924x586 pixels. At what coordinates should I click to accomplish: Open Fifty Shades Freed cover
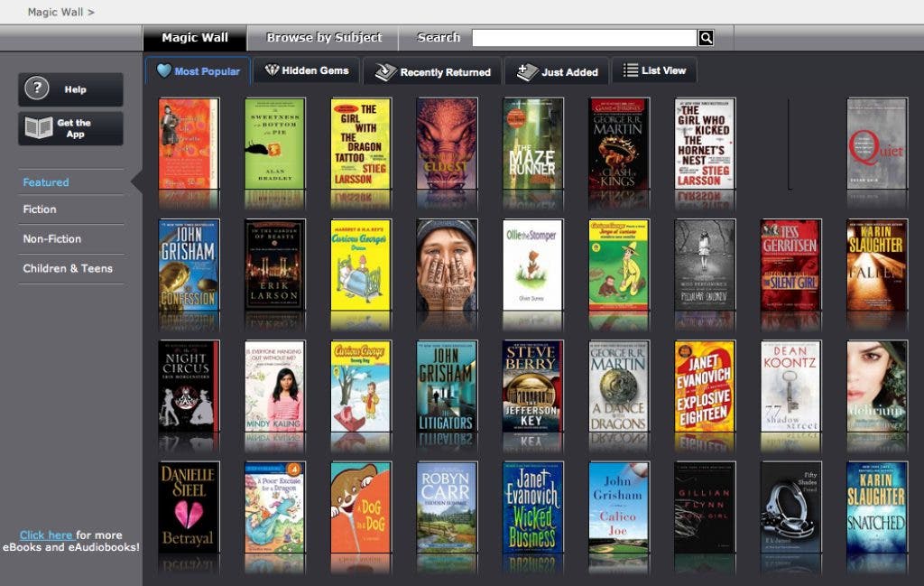pos(790,507)
